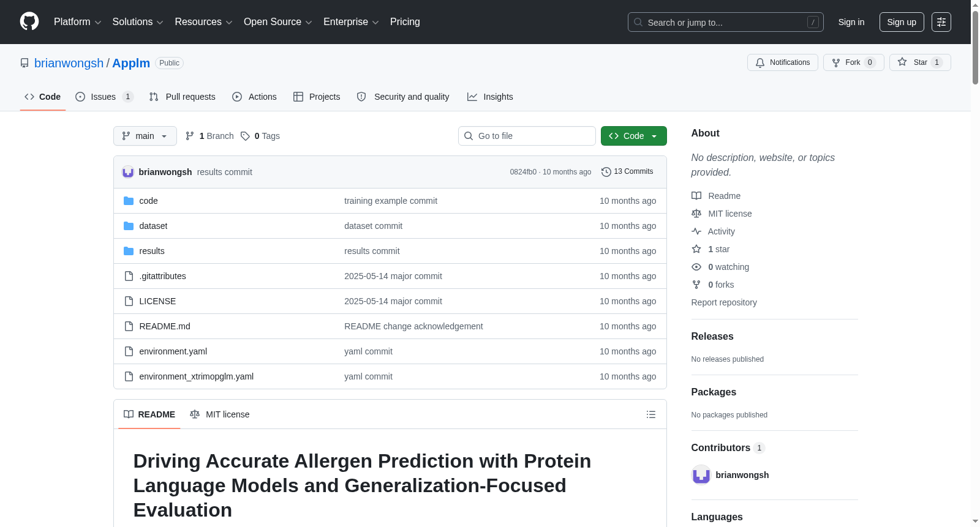Click the Fork button

tap(854, 62)
